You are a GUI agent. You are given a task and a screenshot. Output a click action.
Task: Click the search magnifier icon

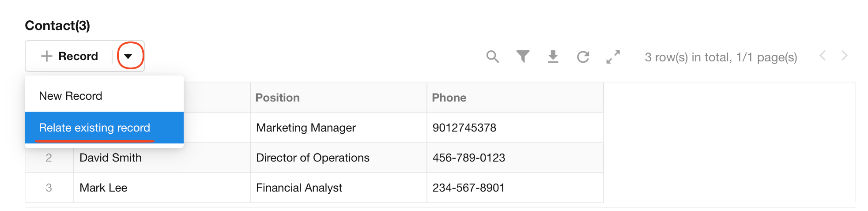492,57
